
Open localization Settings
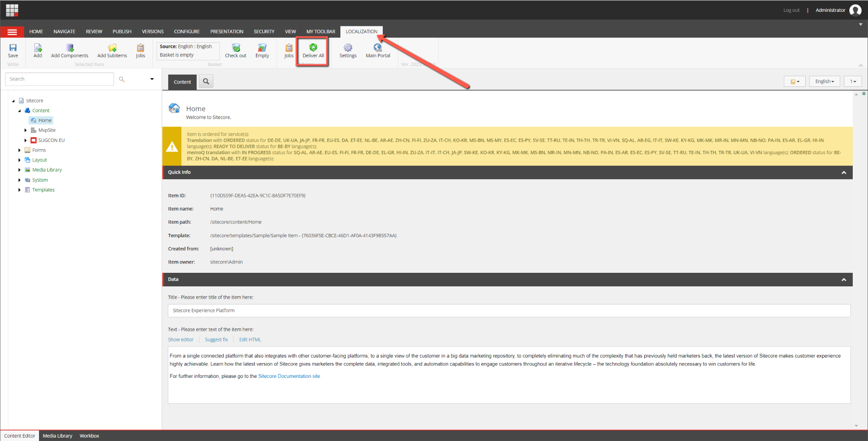coord(348,50)
